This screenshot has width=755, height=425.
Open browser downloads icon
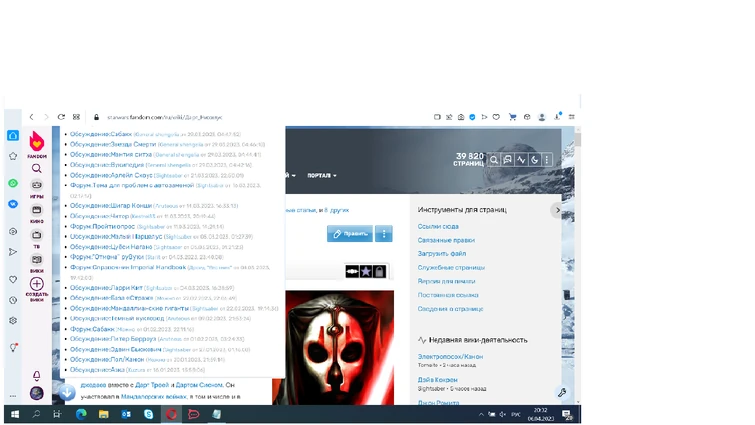557,116
